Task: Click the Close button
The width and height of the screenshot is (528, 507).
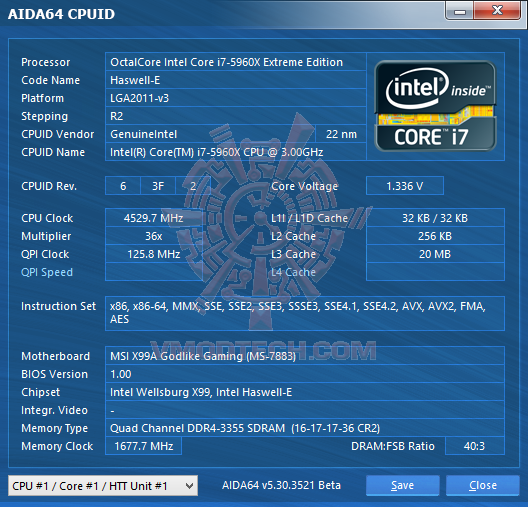Action: (x=483, y=485)
